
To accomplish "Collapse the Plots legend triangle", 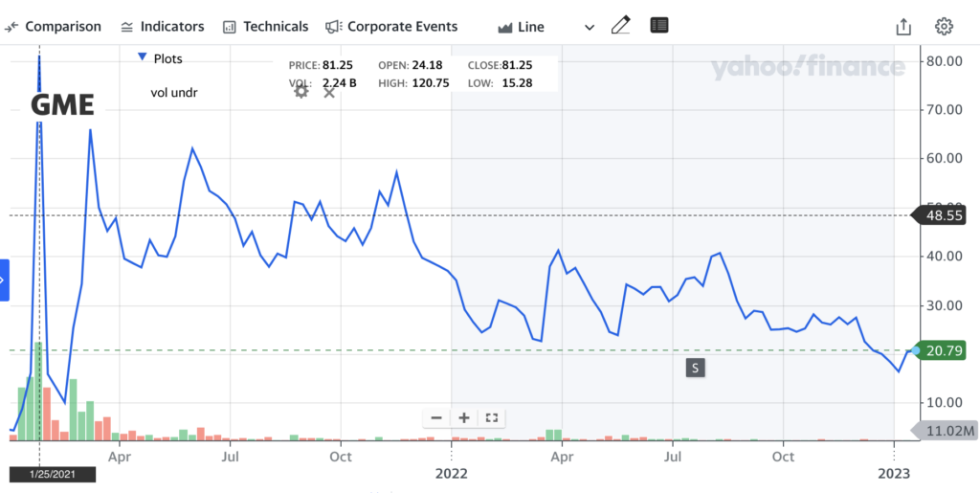I will pos(142,58).
